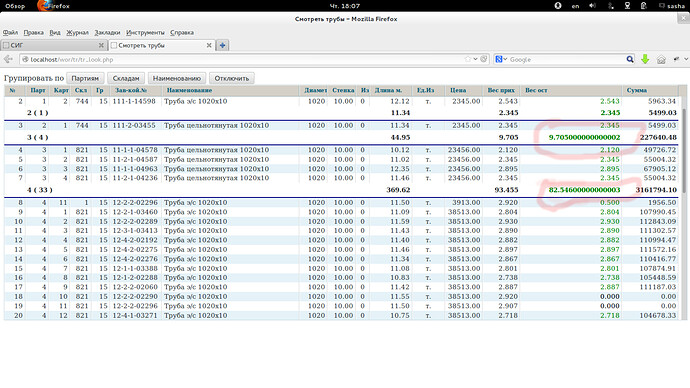Expand the address bar history dropdown arrow
The image size is (690, 388).
(475, 59)
